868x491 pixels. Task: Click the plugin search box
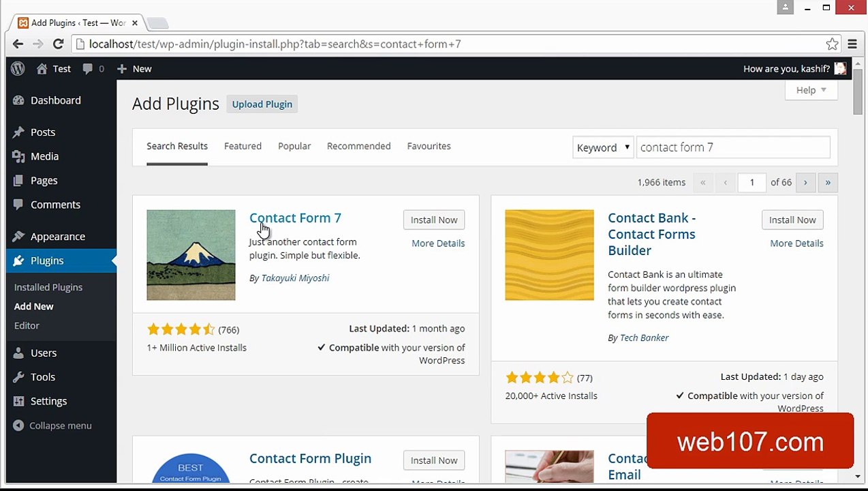(733, 147)
